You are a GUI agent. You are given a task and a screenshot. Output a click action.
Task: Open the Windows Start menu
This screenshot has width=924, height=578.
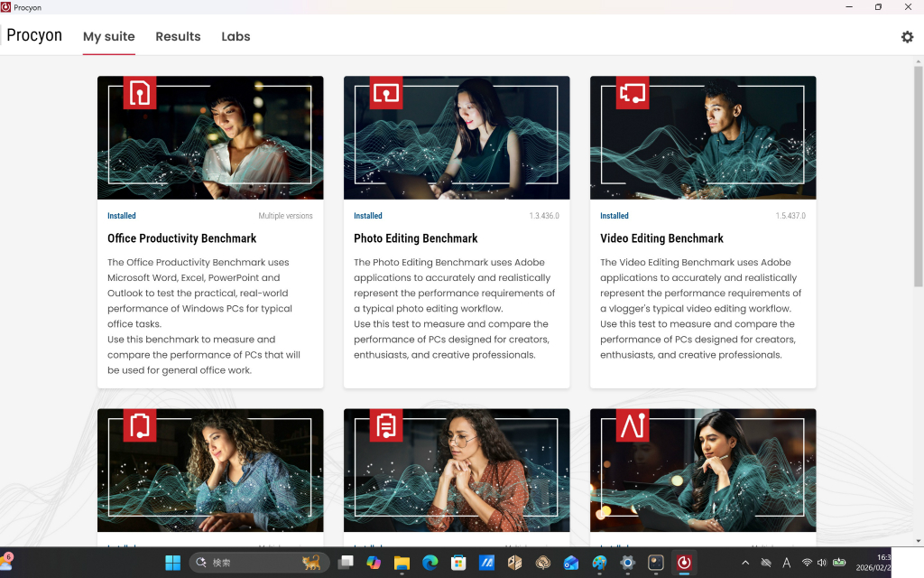pyautogui.click(x=172, y=563)
